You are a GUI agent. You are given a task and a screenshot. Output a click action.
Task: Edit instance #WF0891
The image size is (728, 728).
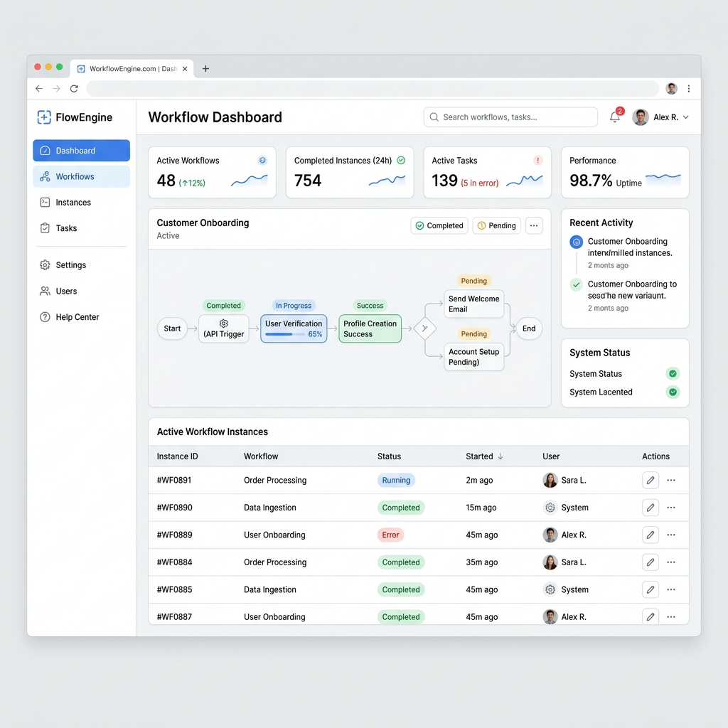(650, 480)
